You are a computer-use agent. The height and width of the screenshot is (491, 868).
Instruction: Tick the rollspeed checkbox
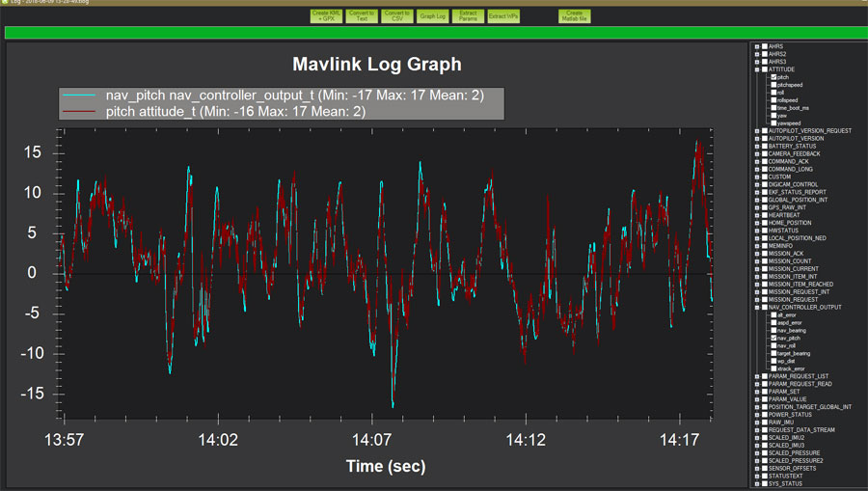point(773,100)
